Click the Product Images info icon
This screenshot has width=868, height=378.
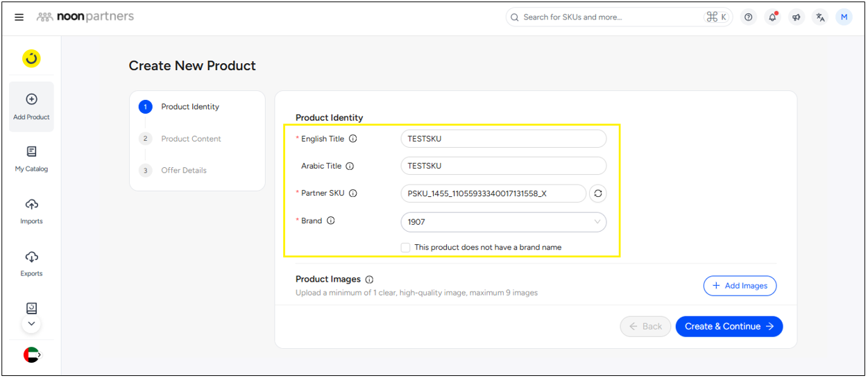pos(369,280)
